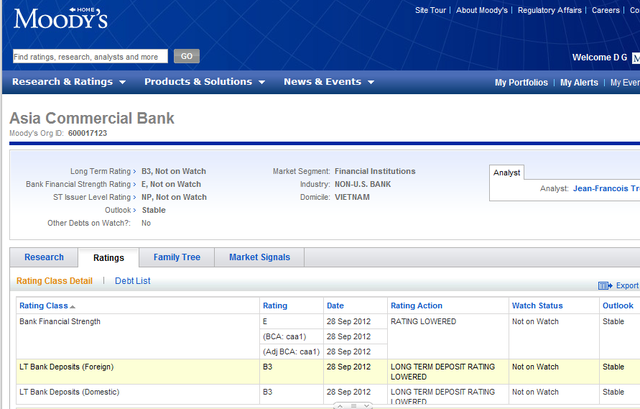Focus the ratings search input field
Viewport: 640px width, 409px height.
[x=90, y=57]
